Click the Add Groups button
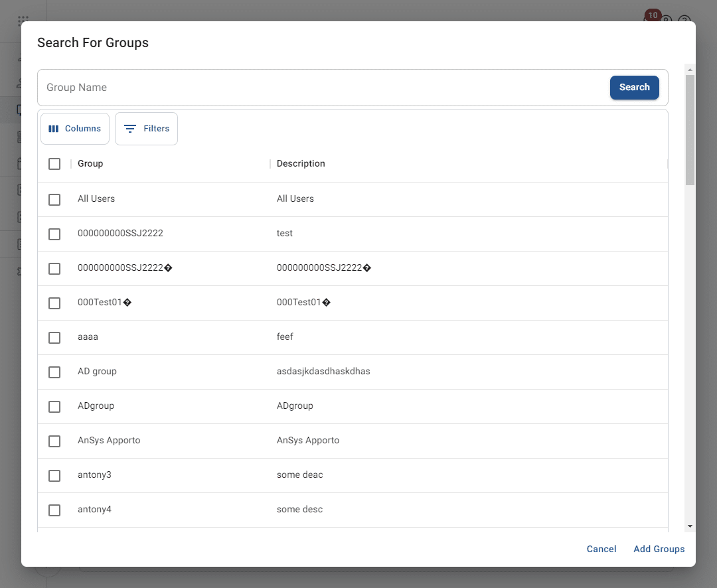This screenshot has width=717, height=588. click(x=659, y=549)
